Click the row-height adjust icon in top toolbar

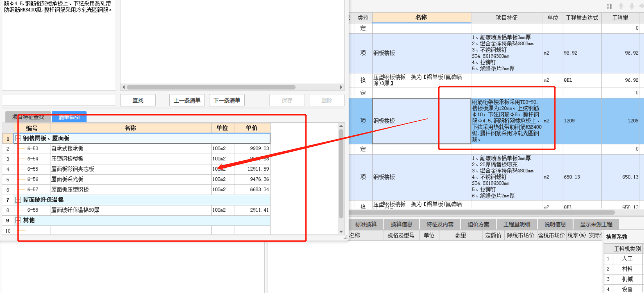tap(609, 6)
